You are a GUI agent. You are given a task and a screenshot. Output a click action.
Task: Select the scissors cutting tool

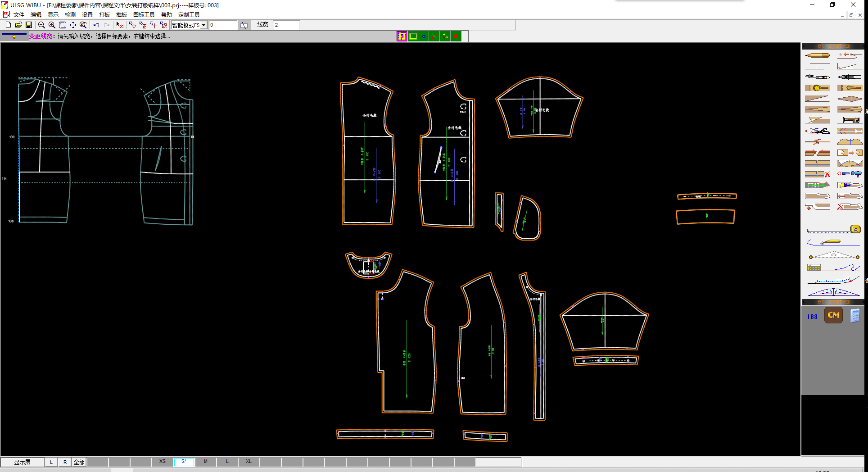coord(817,131)
